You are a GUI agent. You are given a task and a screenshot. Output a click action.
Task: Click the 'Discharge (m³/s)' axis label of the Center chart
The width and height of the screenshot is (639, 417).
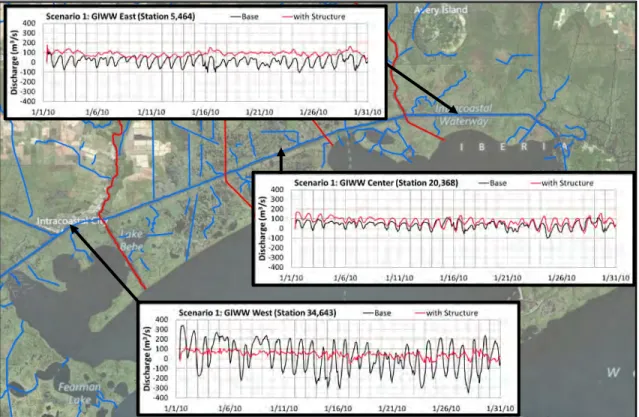click(262, 228)
